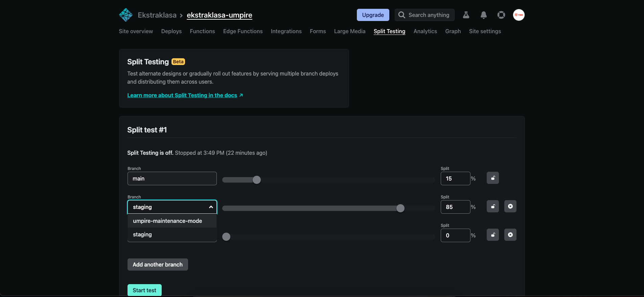This screenshot has width=644, height=297.
Task: Click the split field showing 15
Action: [x=455, y=178]
